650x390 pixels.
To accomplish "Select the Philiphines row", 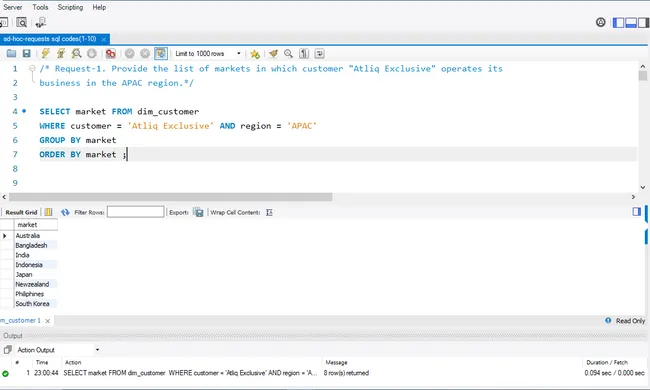I will [36, 294].
